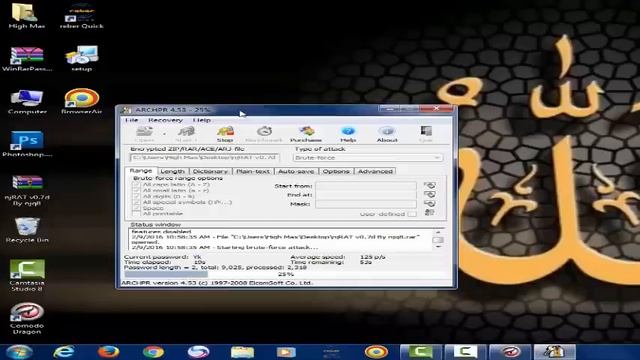
Task: Click the Mask input field
Action: click(366, 204)
